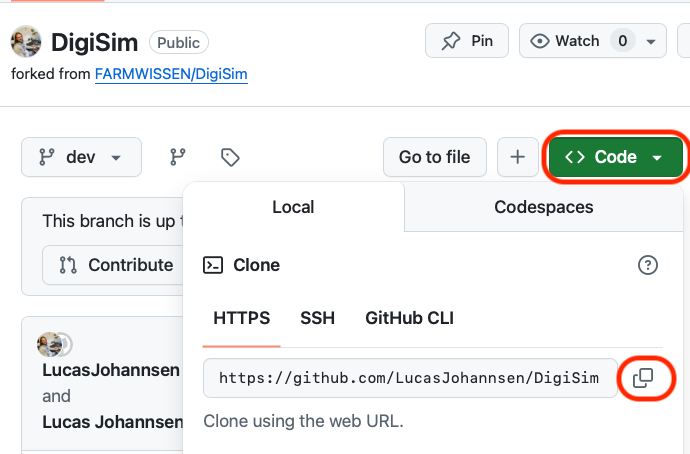
Task: Select the Local tab
Action: coord(293,207)
